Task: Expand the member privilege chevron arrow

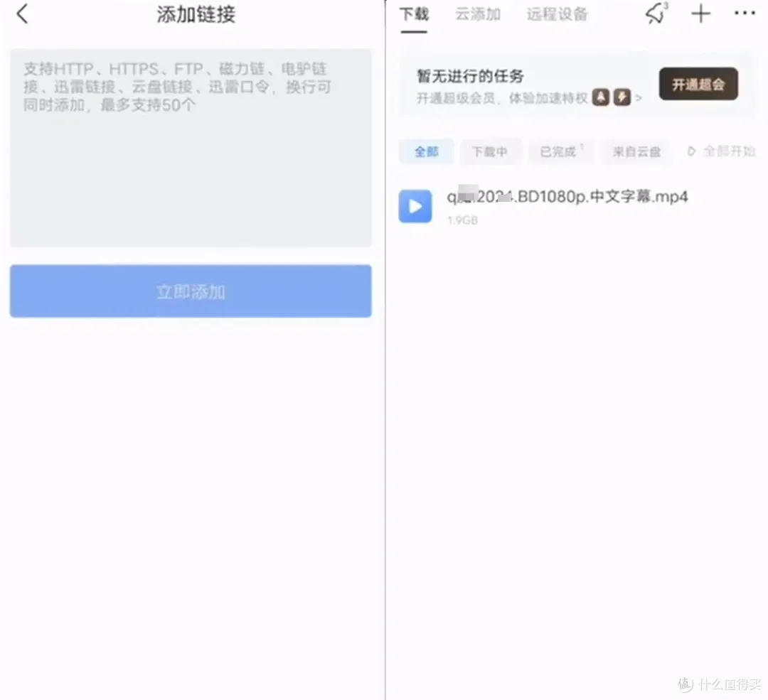Action: coord(639,99)
